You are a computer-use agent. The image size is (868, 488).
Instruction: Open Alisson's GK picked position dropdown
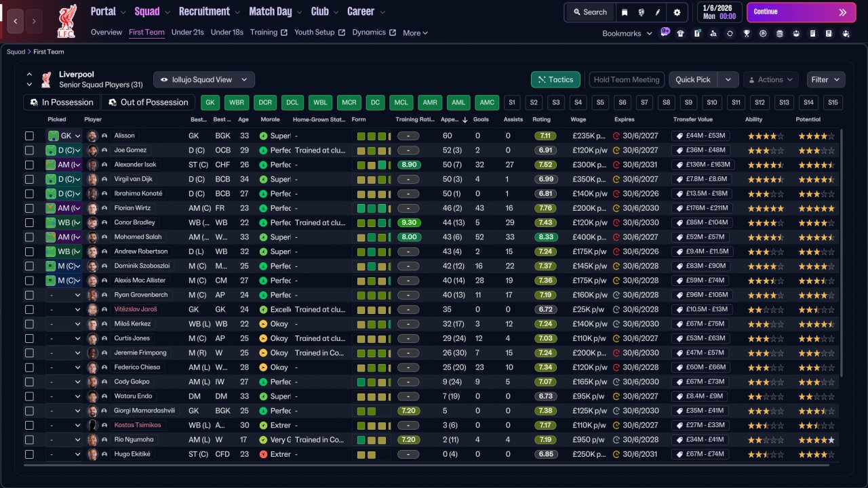[x=64, y=136]
